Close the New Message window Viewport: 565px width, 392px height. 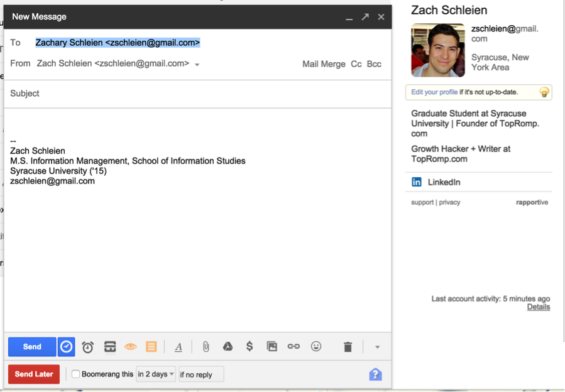(381, 17)
